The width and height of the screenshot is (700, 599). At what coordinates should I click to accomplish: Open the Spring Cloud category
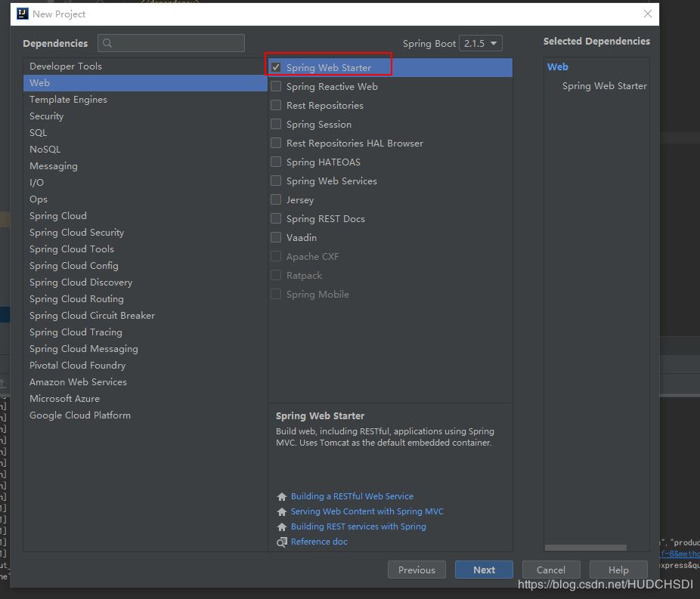click(x=145, y=215)
